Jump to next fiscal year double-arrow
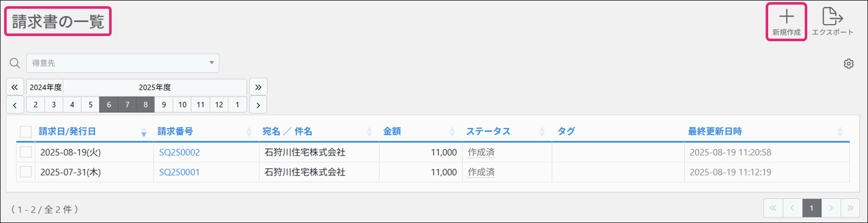Viewport: 868px width, 223px height. pyautogui.click(x=258, y=87)
